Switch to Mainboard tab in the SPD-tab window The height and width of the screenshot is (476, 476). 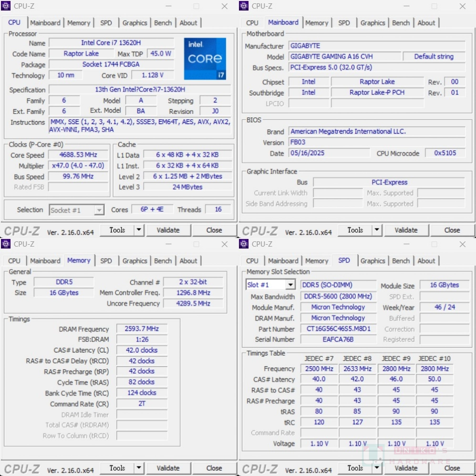(x=283, y=261)
